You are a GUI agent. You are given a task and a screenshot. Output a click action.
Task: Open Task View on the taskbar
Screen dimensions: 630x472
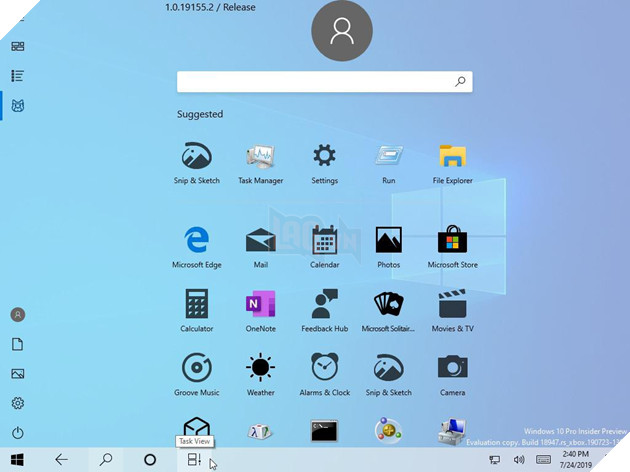(194, 460)
